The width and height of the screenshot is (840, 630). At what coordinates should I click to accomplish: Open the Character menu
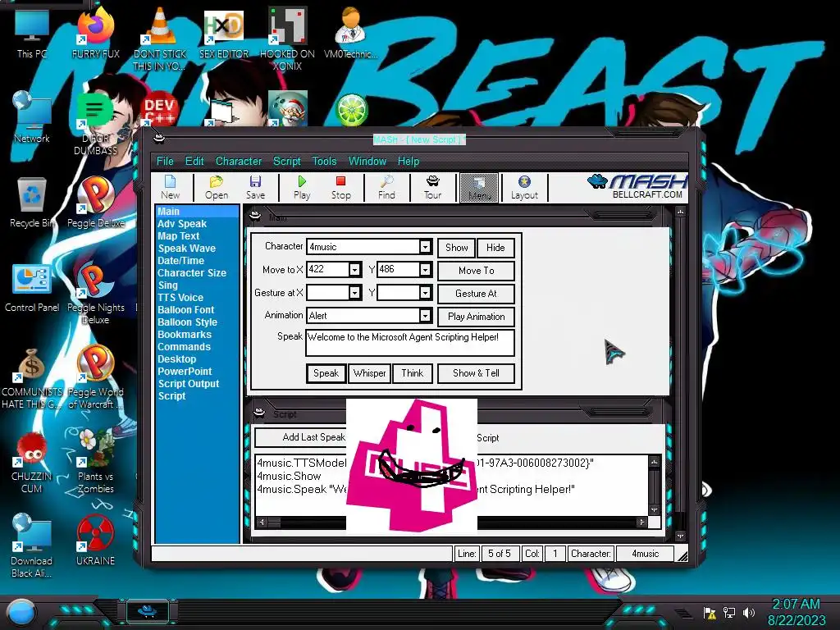tap(239, 162)
